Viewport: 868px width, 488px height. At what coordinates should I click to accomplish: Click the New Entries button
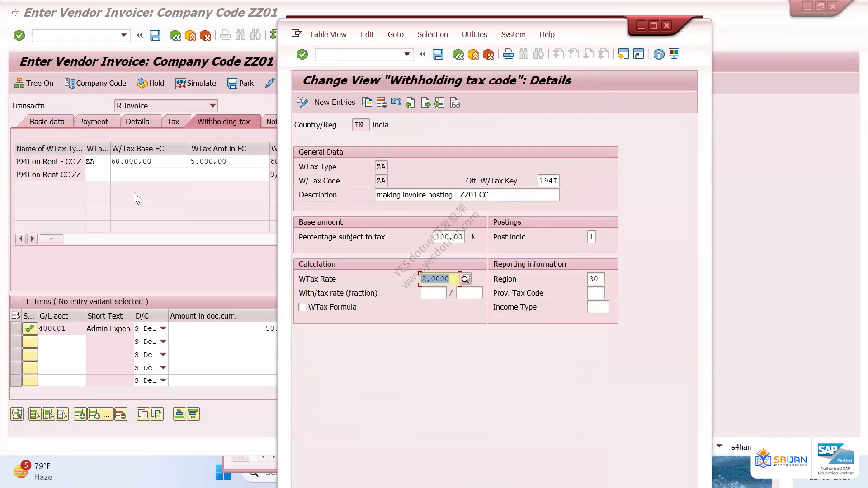tap(326, 103)
